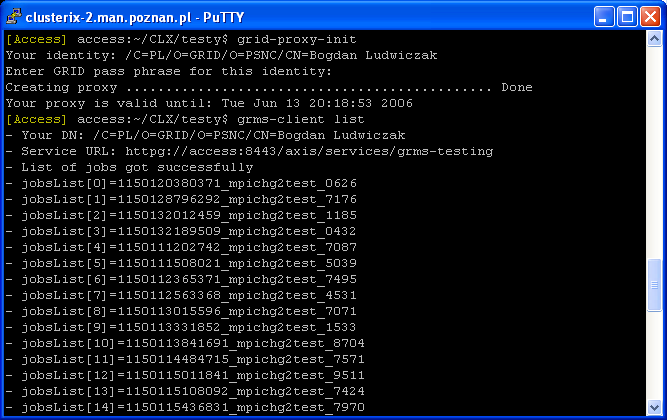The height and width of the screenshot is (420, 667).
Task: Maximize the PuTTY terminal window
Action: [627, 17]
